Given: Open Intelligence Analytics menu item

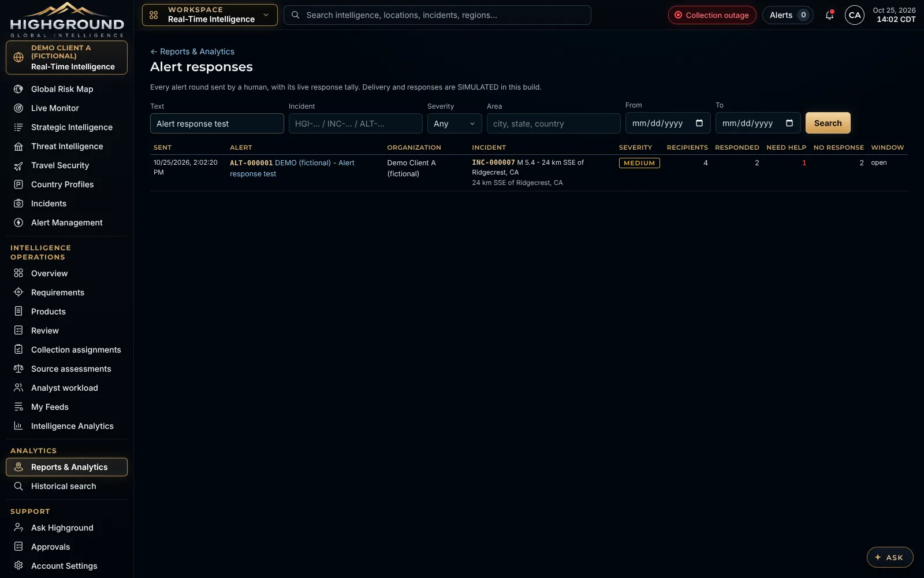Looking at the screenshot, I should 66,426.
